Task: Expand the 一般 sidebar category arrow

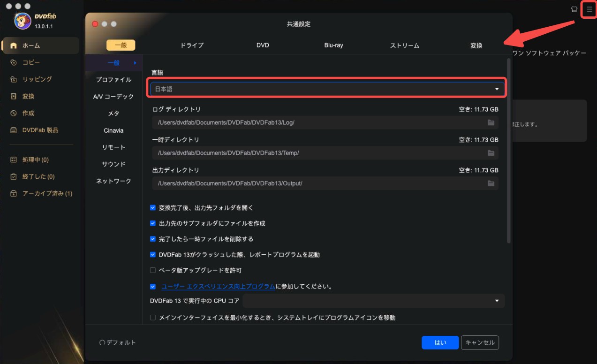Action: pos(135,63)
